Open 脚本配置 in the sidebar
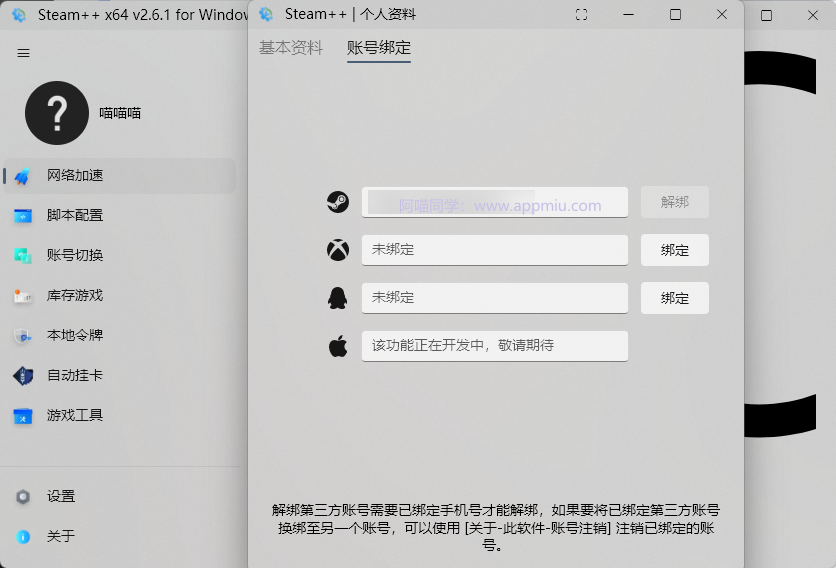836x568 pixels. [x=119, y=215]
